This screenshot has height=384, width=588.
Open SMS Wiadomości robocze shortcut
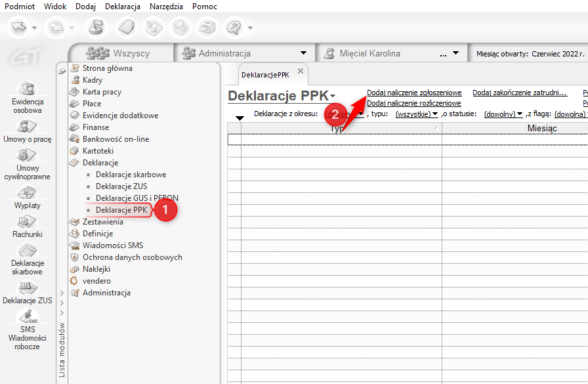pos(28,330)
